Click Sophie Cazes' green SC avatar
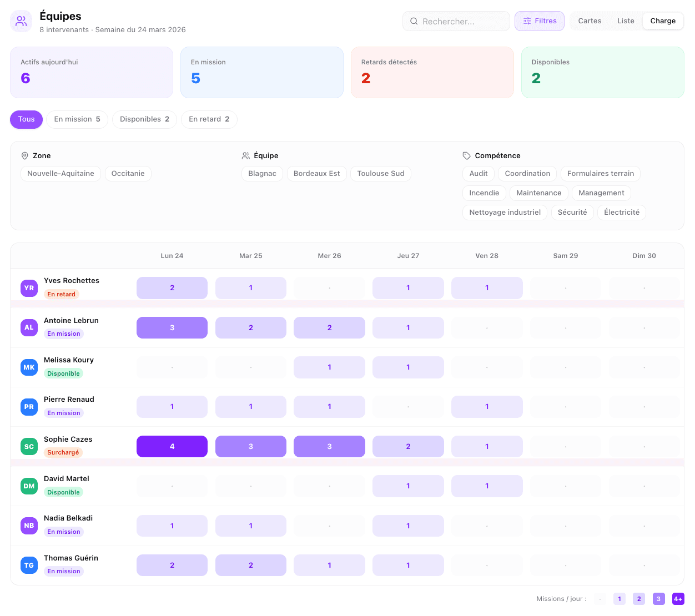 coord(29,447)
